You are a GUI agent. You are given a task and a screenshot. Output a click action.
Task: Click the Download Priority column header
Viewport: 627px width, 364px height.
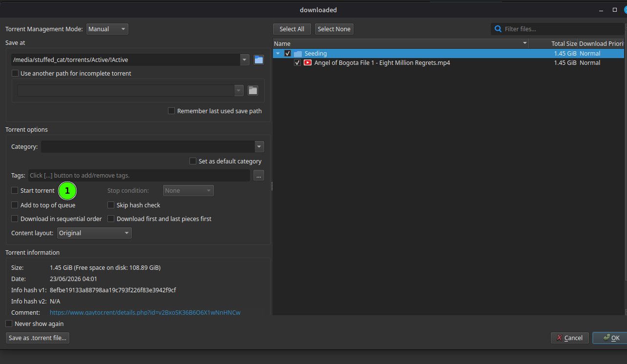601,43
